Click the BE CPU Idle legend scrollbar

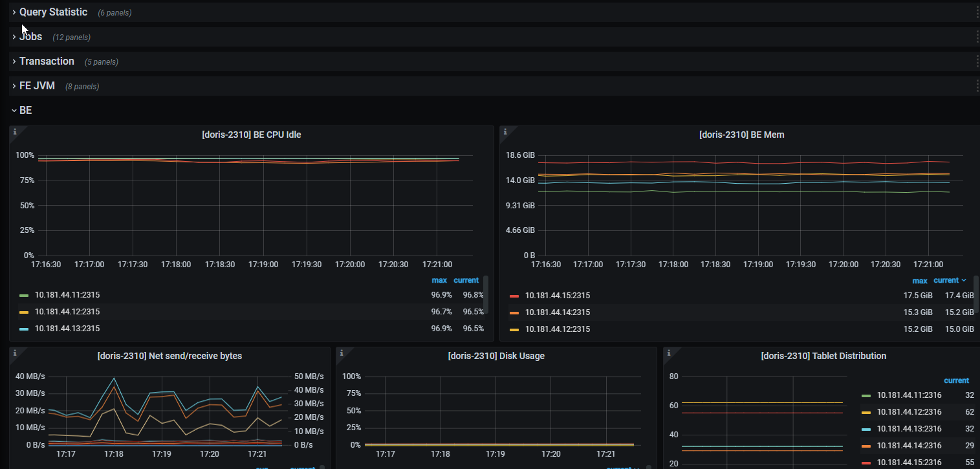(x=486, y=294)
